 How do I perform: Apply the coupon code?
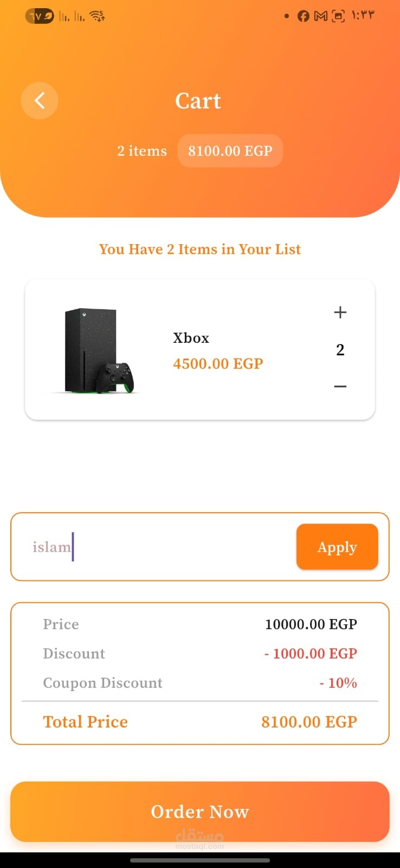point(337,547)
